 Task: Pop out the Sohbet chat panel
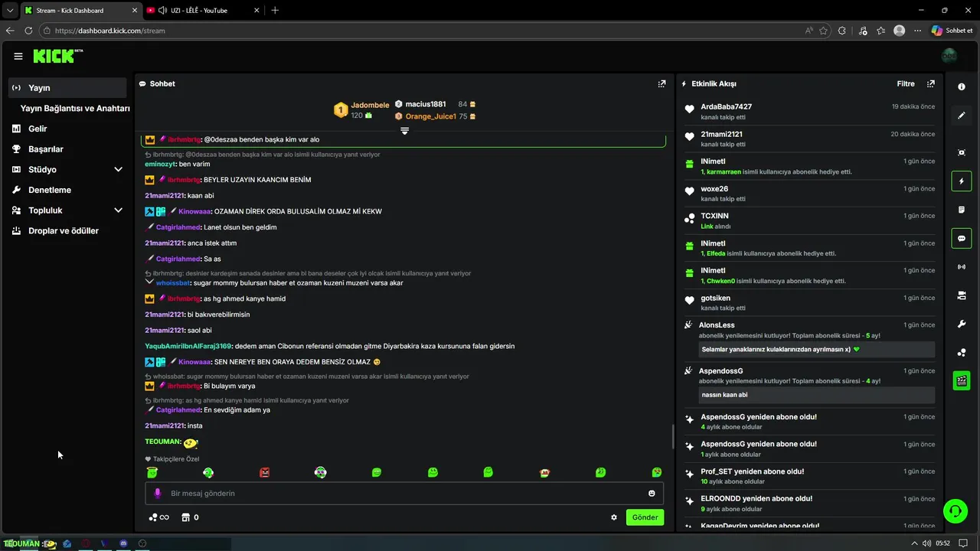(662, 84)
